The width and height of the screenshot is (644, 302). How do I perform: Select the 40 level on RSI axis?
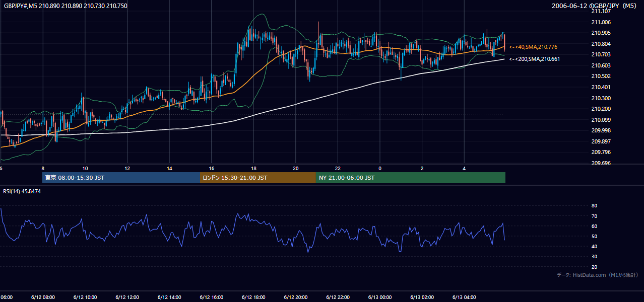[594, 246]
